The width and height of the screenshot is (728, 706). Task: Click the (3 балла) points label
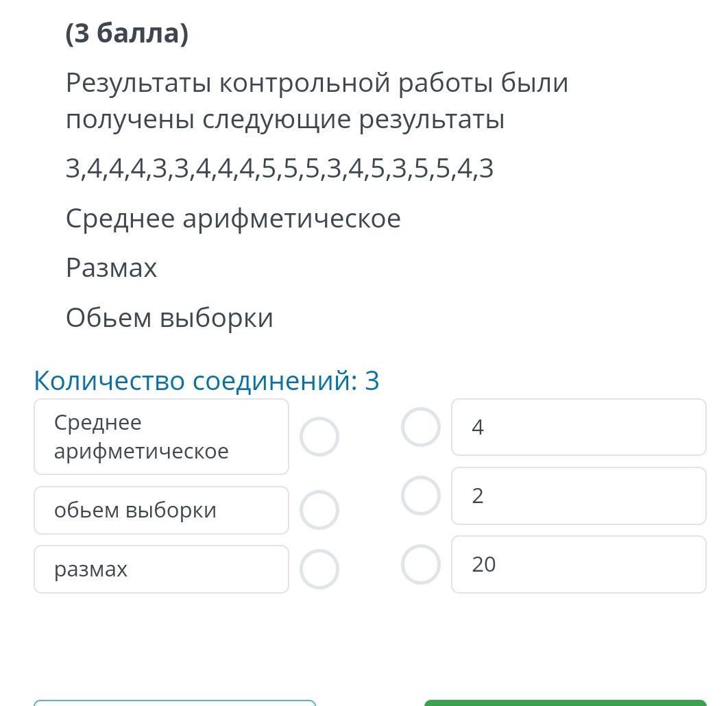[127, 33]
